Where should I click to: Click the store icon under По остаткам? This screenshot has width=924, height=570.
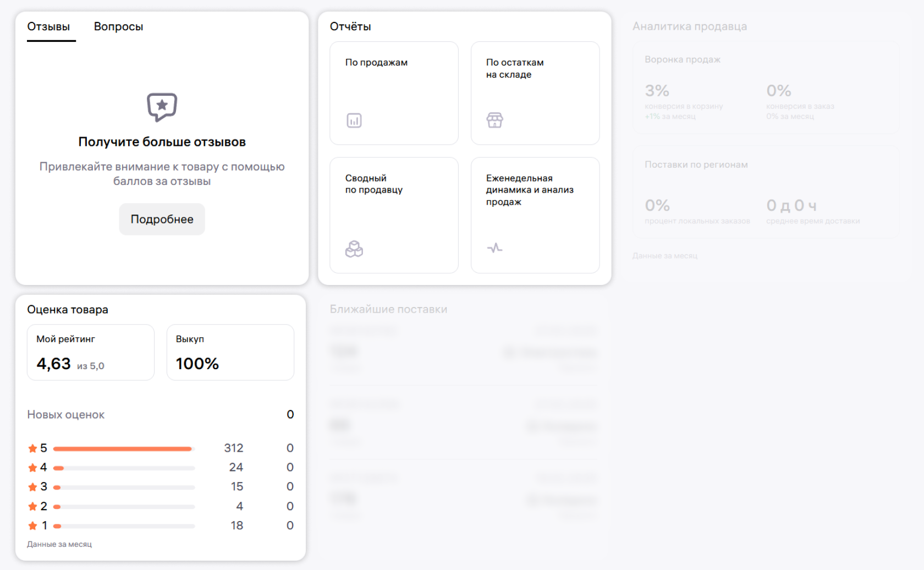tap(495, 120)
